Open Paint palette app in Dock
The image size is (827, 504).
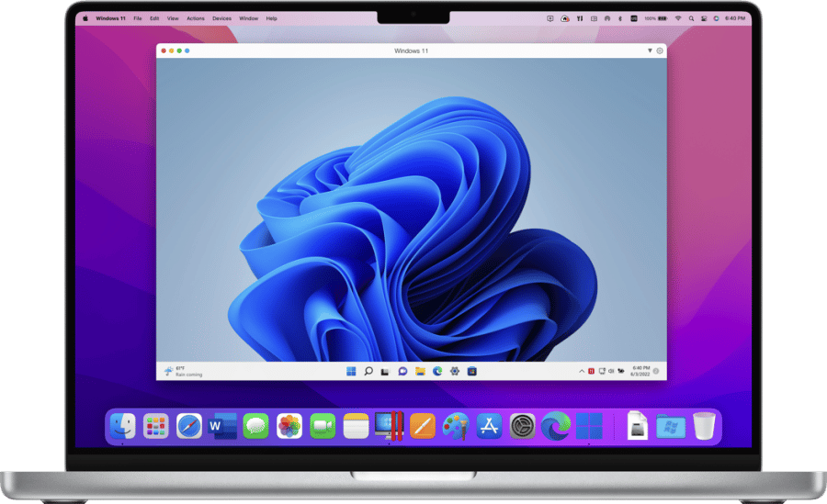pyautogui.click(x=456, y=426)
